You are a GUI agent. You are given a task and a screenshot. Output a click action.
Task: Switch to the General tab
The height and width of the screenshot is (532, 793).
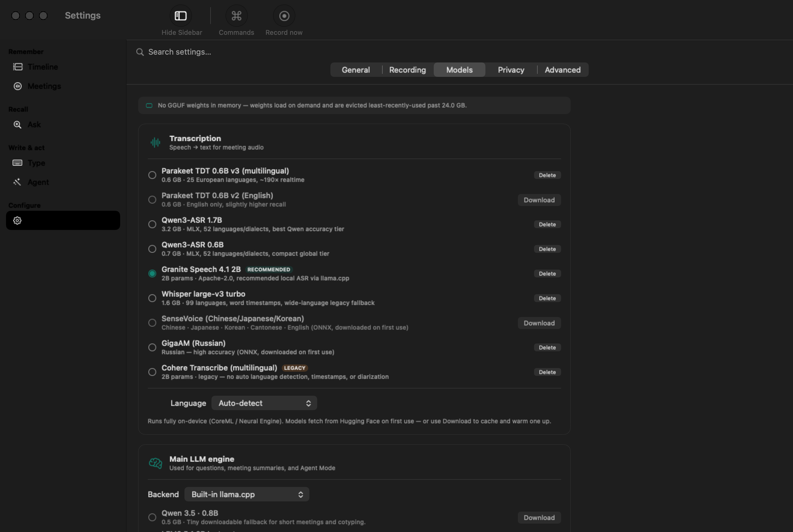click(x=356, y=70)
